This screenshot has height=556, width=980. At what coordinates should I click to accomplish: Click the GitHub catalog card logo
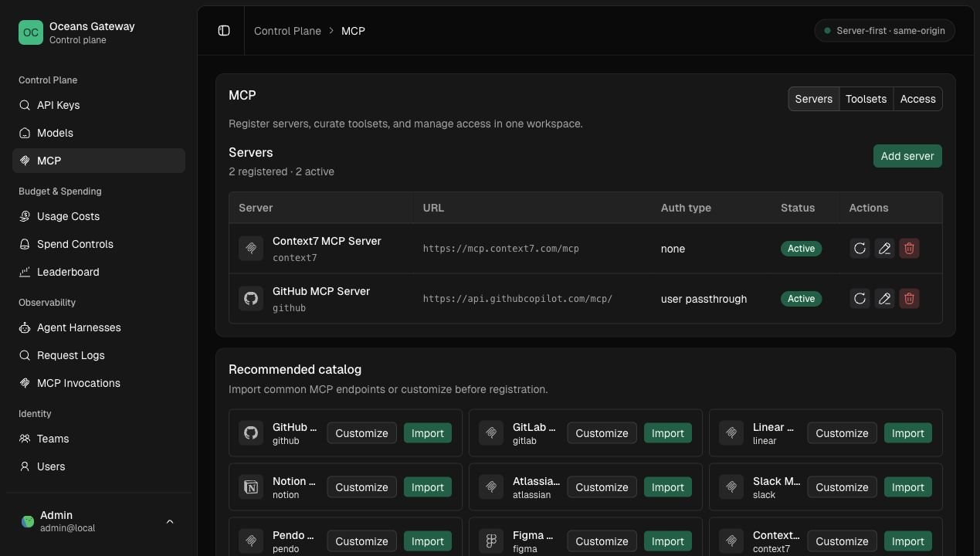251,433
